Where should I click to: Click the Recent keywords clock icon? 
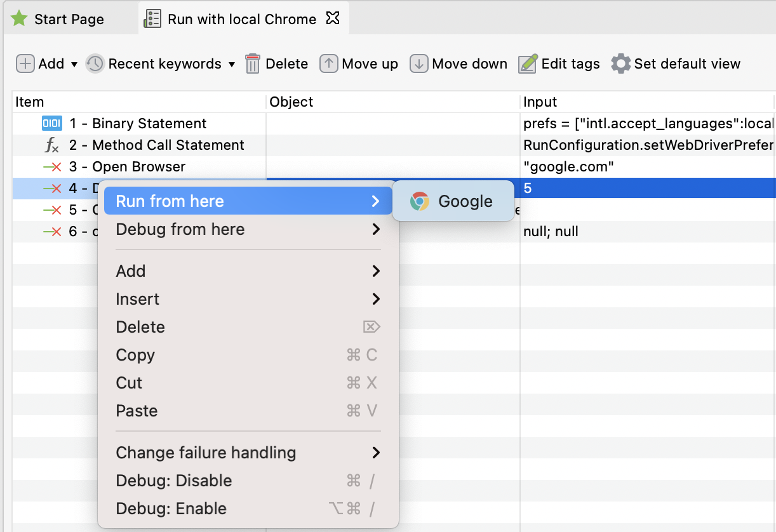pos(95,64)
